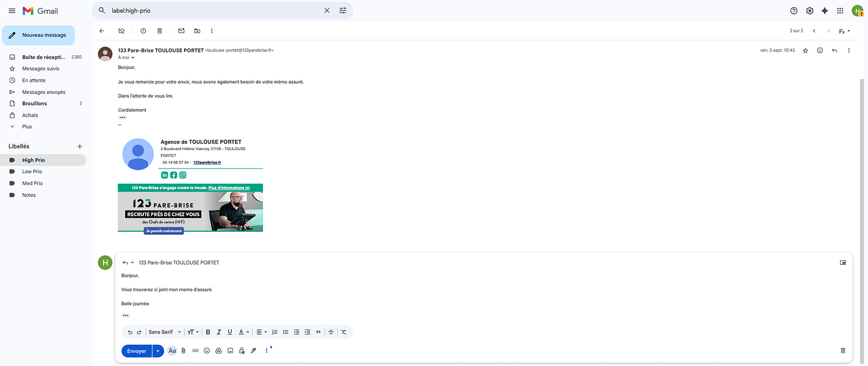The width and height of the screenshot is (868, 366).
Task: Open the text color picker
Action: pos(243,332)
